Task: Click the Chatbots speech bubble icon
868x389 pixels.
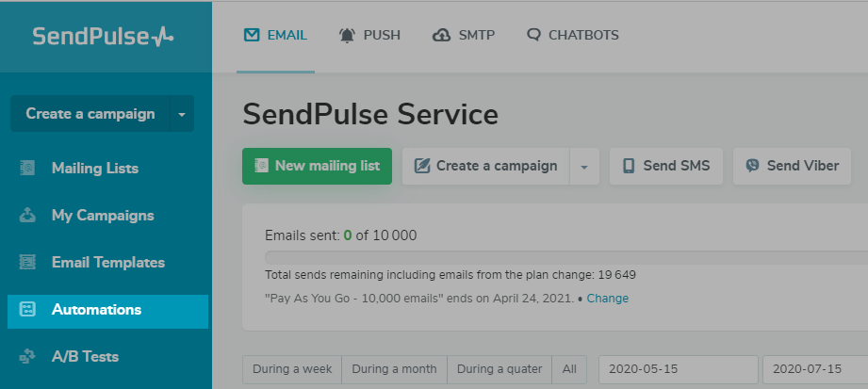Action: click(x=533, y=35)
